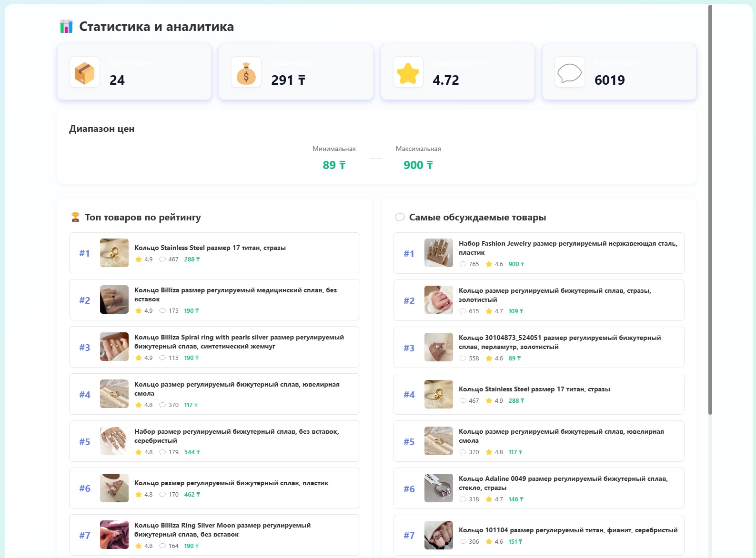Open Кольцо Billiza Ring Silver Moon title
The width and height of the screenshot is (756, 558).
coord(222,530)
